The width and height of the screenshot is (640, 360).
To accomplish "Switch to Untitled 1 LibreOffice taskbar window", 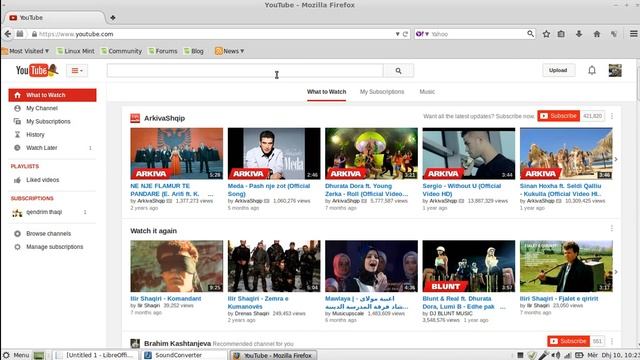I will click(x=97, y=355).
